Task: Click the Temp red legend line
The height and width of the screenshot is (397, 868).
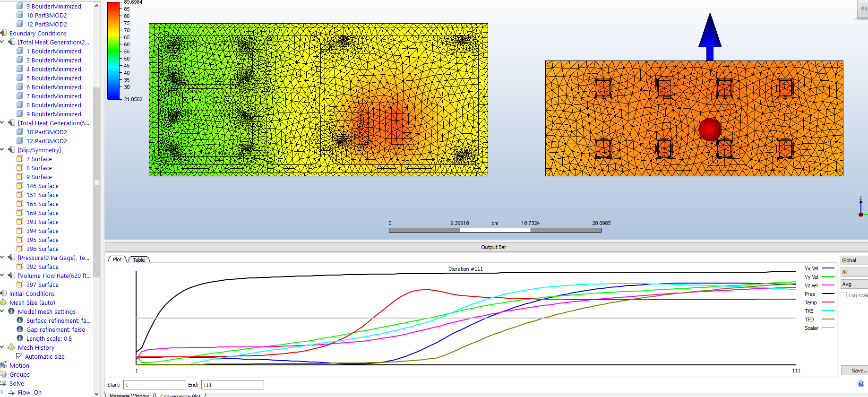Action: [x=828, y=302]
